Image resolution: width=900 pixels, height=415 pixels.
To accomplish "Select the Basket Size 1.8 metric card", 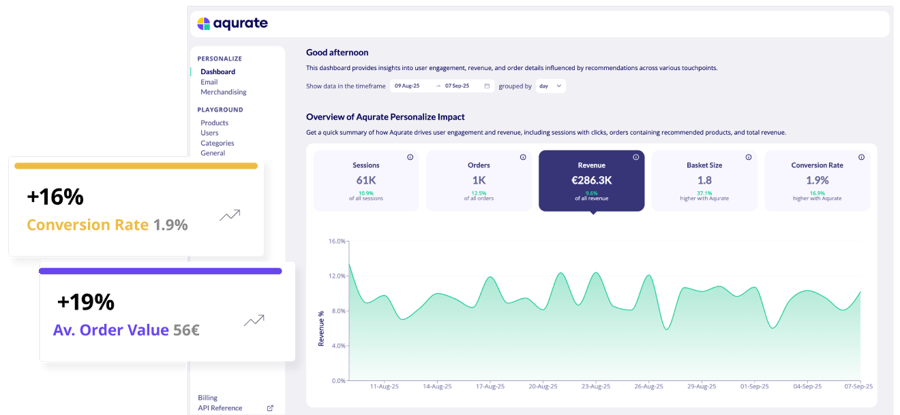I will [x=704, y=181].
